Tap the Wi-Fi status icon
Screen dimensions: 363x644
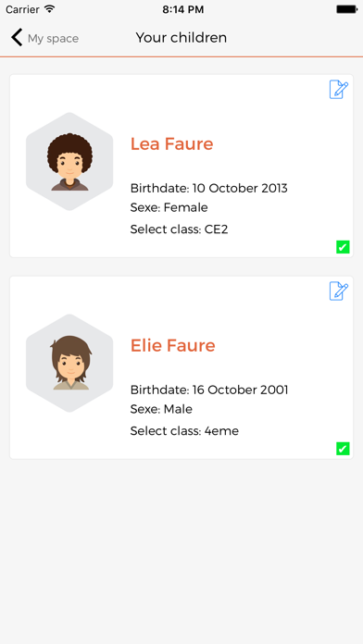pyautogui.click(x=50, y=9)
